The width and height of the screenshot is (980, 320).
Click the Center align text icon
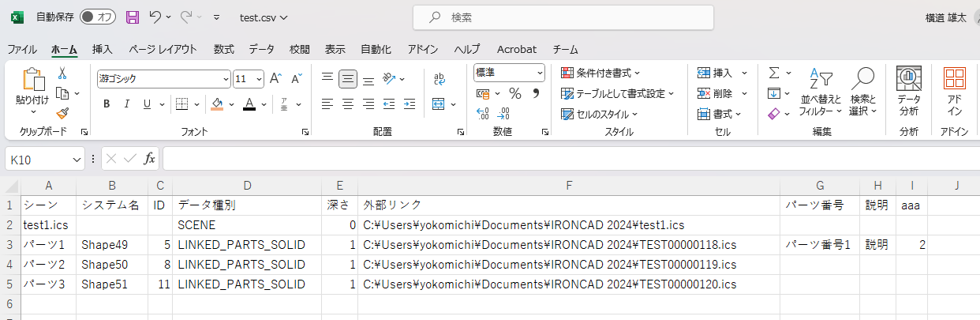tap(348, 104)
